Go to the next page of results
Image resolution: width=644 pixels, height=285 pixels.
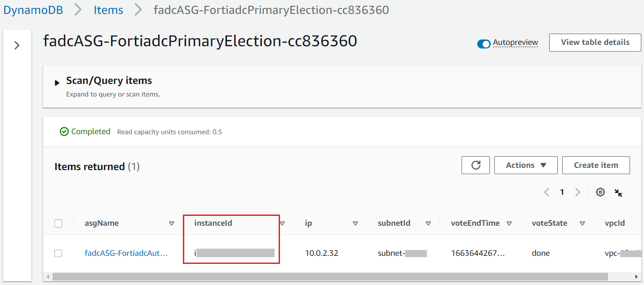[577, 192]
